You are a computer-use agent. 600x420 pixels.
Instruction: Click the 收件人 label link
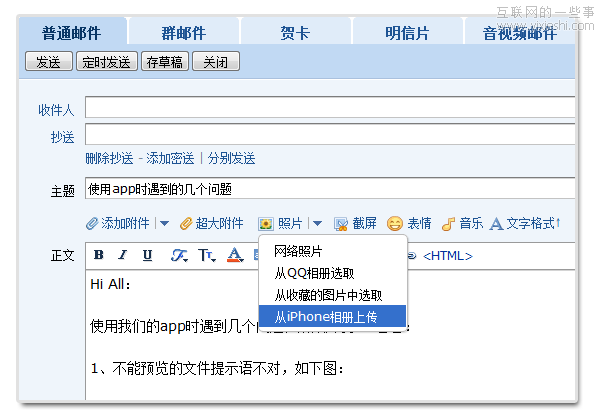[x=56, y=110]
